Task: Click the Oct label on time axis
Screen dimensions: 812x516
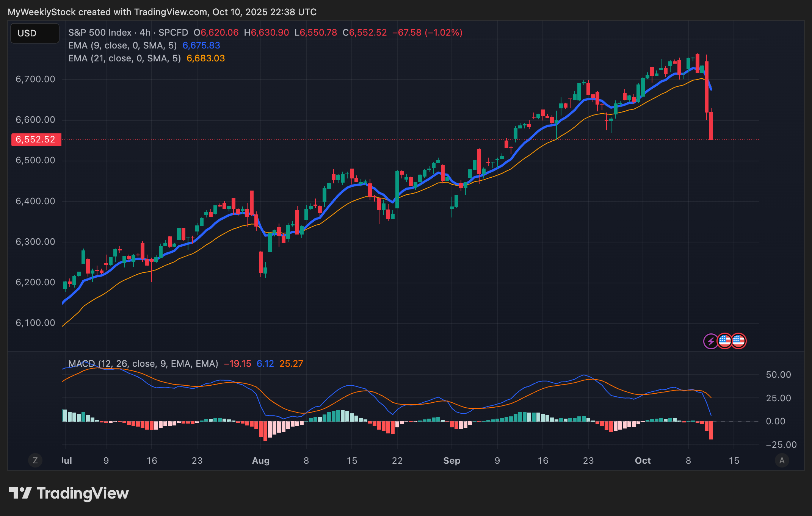Action: [643, 461]
